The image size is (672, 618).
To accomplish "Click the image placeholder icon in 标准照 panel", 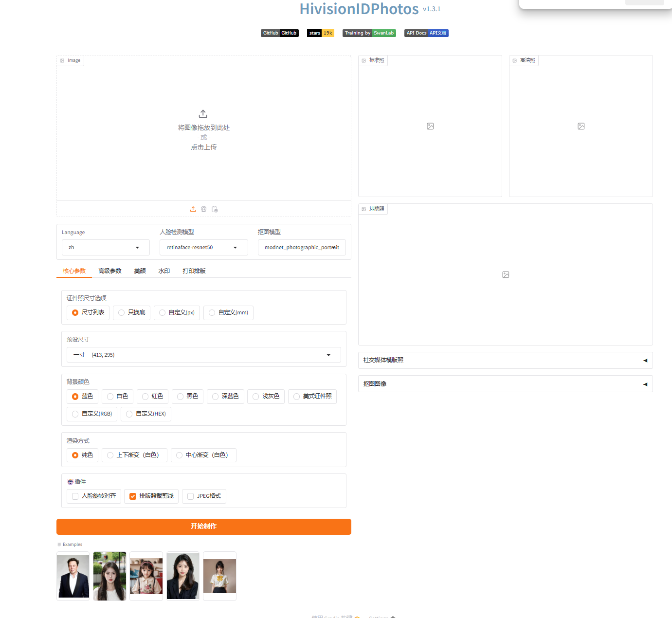I will click(x=430, y=127).
